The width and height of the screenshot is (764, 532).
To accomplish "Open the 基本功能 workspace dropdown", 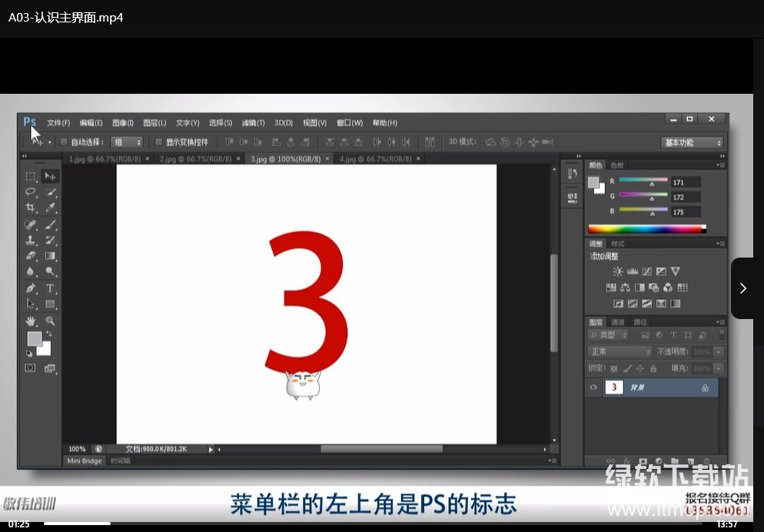I will tap(692, 142).
